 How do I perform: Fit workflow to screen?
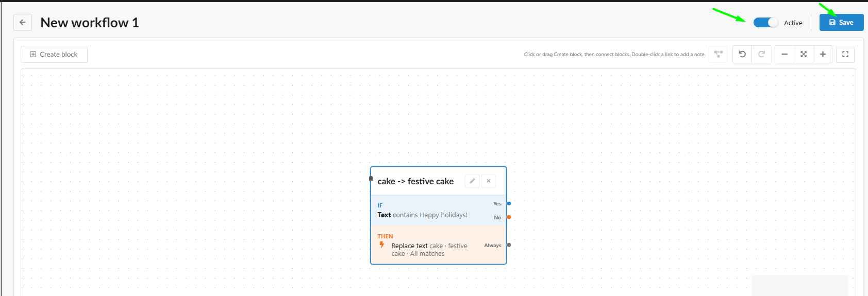(804, 54)
